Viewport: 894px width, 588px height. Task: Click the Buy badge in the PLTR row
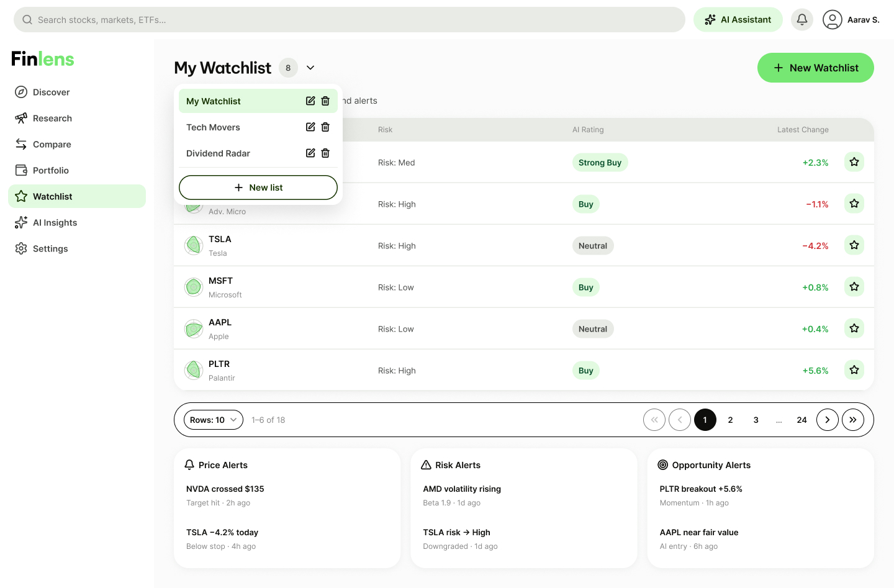tap(586, 371)
